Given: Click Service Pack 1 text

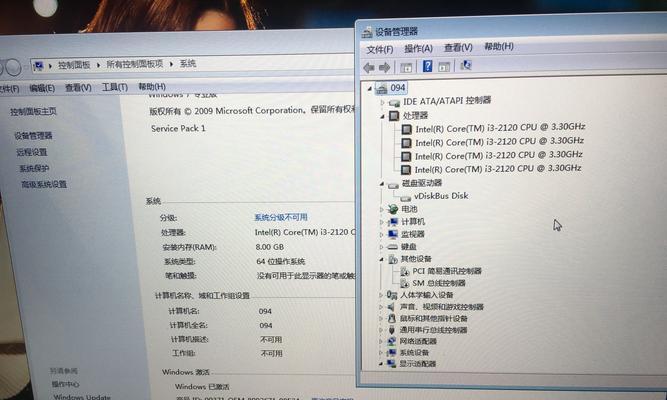Looking at the screenshot, I should [x=178, y=128].
